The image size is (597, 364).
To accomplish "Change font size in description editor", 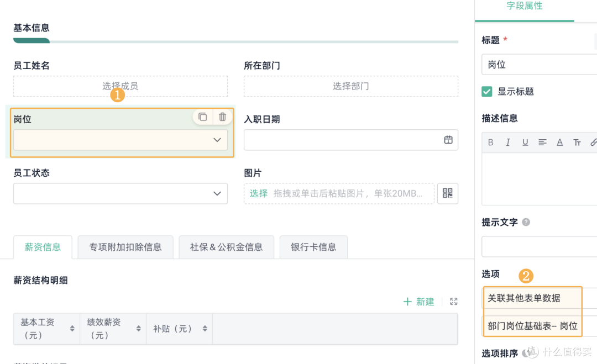I will coord(577,143).
